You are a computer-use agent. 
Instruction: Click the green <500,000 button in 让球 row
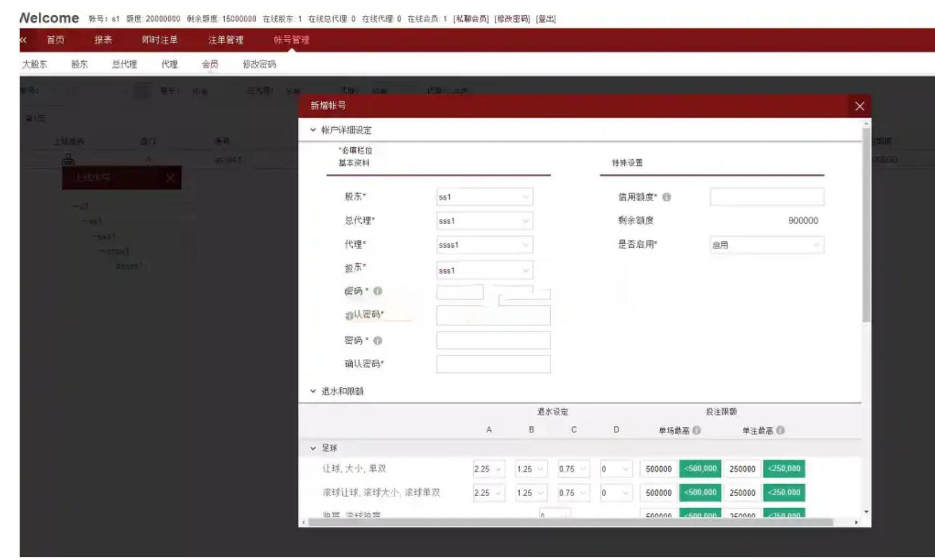coord(700,469)
